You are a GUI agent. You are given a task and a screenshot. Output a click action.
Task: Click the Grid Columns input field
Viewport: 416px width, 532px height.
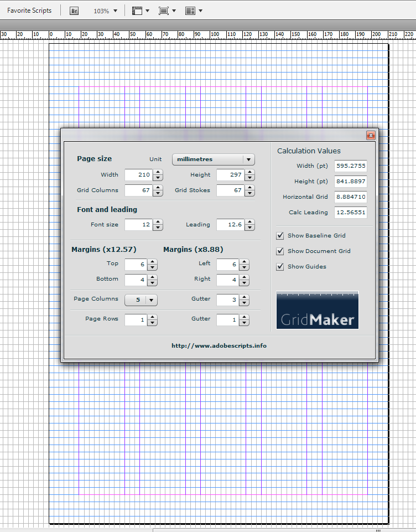point(138,190)
